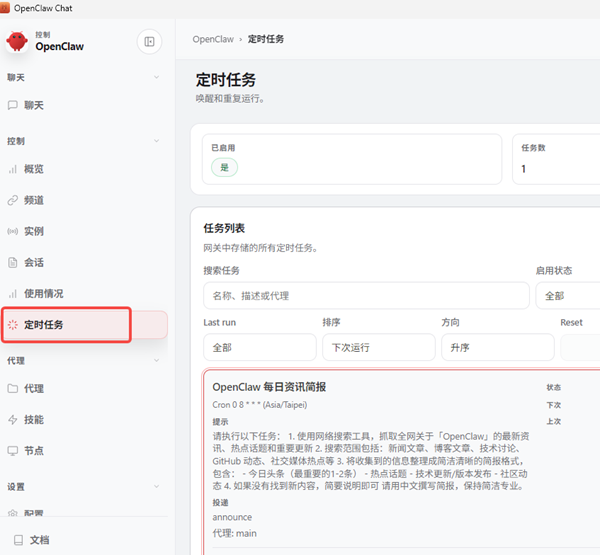Open the 使用情况 usage page
Screen dimensions: 600x555
(43, 293)
